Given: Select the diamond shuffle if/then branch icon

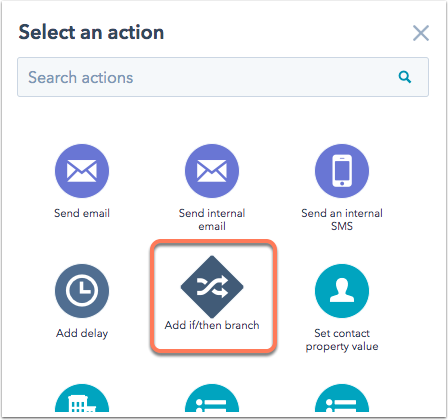Looking at the screenshot, I should 212,287.
